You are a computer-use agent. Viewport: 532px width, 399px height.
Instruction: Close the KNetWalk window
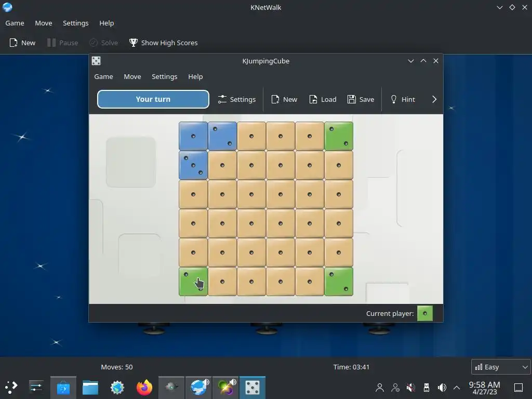click(x=525, y=7)
